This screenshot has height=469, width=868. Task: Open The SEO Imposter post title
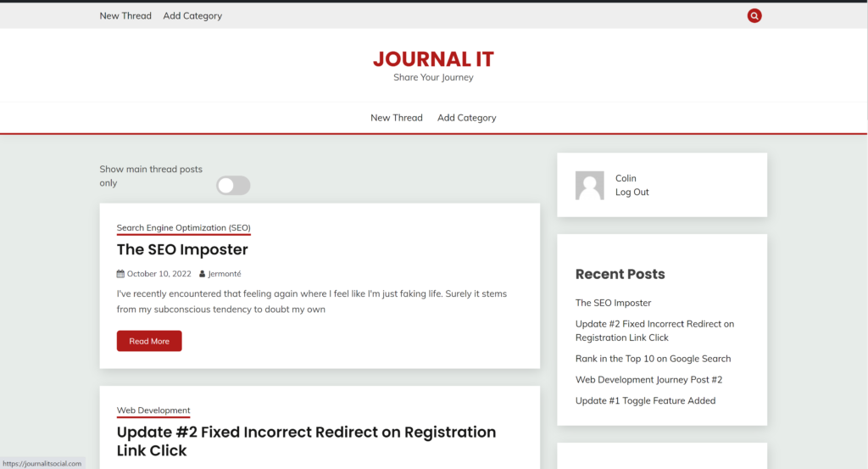pos(182,249)
